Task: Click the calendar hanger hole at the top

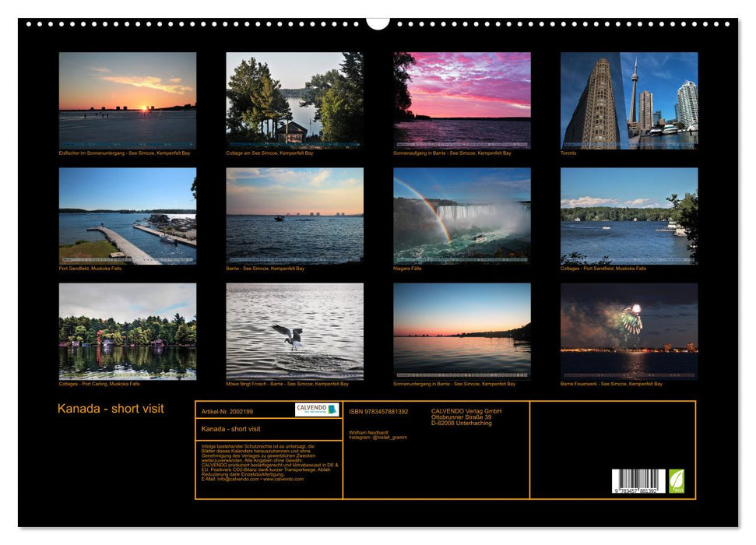Action: pos(378,17)
